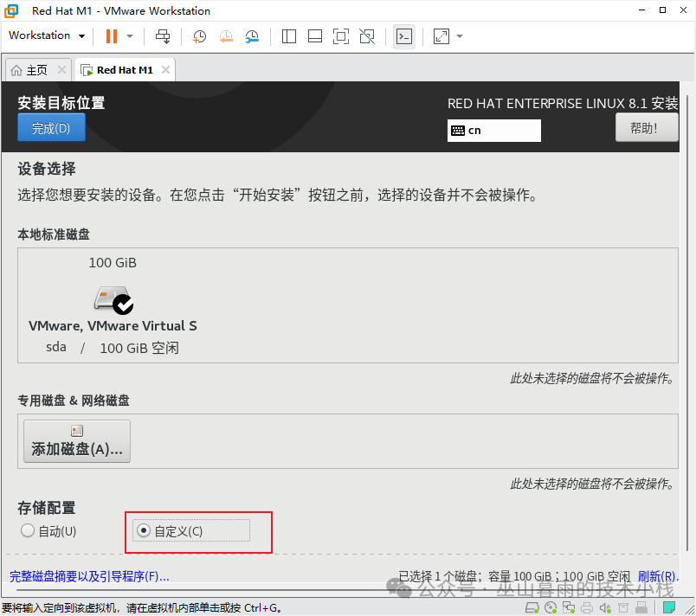This screenshot has width=696, height=616.
Task: Select the 自定义(C) storage option
Action: [x=143, y=530]
